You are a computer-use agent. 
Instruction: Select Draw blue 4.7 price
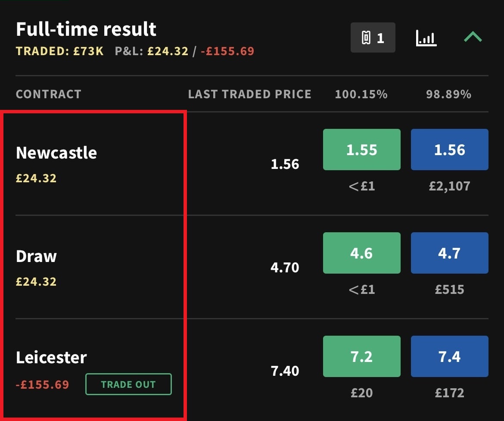point(450,253)
